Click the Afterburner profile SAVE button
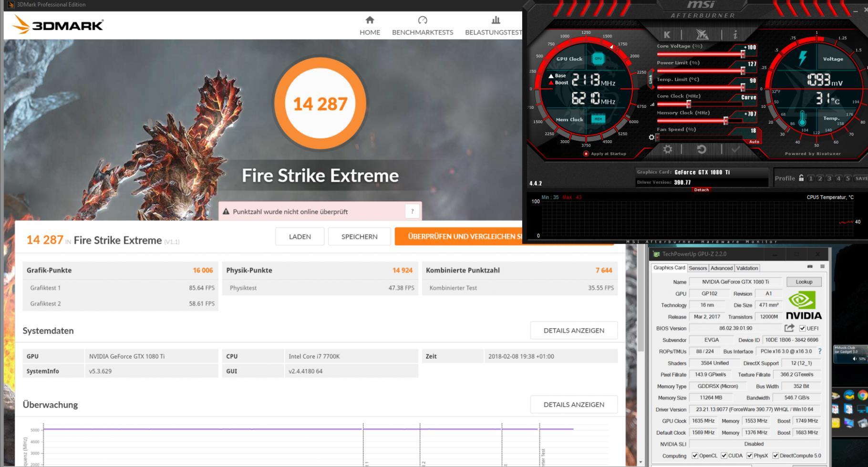 click(x=861, y=178)
